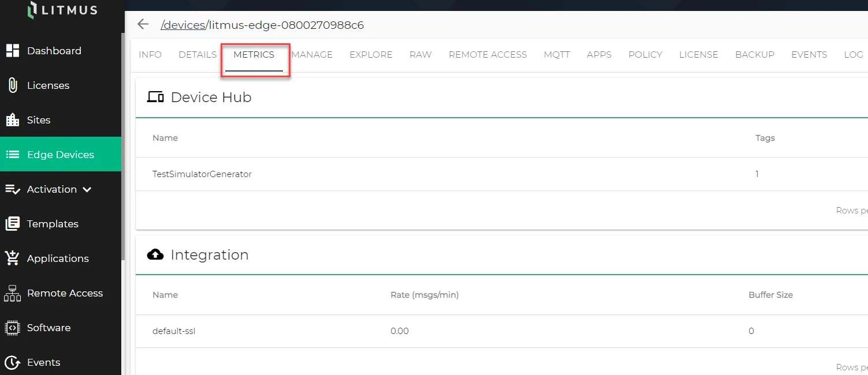This screenshot has height=375, width=868.
Task: Open the POLICY tab
Action: tap(645, 55)
